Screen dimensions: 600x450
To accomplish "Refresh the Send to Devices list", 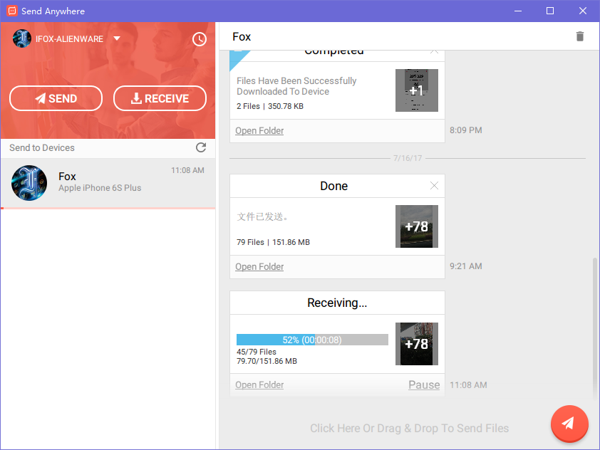I will 201,147.
